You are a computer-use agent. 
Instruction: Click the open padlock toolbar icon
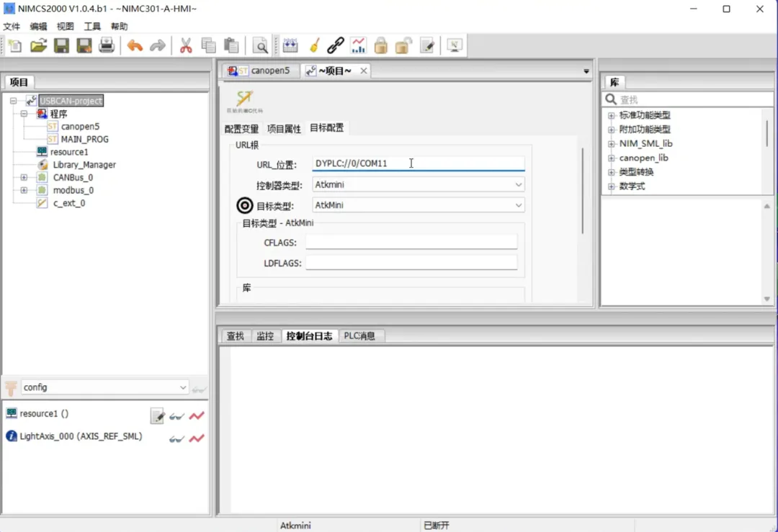403,45
